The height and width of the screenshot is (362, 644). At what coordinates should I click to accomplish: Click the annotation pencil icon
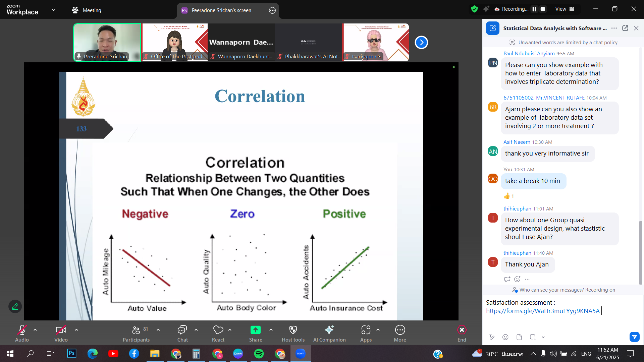click(x=15, y=306)
